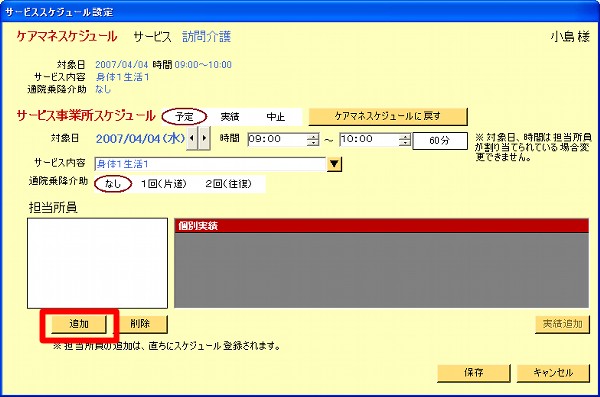This screenshot has width=600, height=397.
Task: Increase end time 10:00 with up spinner
Action: 404,137
